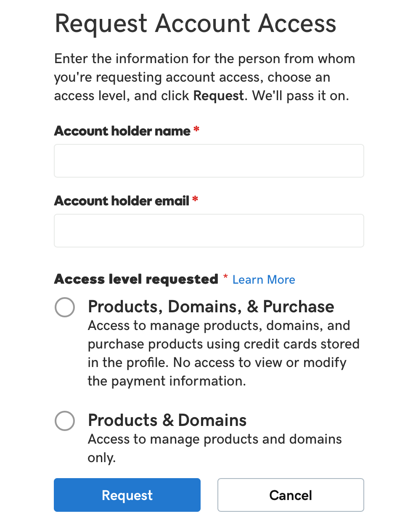Click the description mentioning stored credit cards

pos(223,353)
